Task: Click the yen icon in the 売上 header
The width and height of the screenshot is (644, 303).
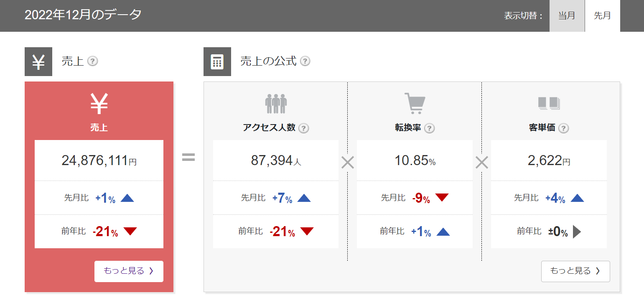Action: 38,62
